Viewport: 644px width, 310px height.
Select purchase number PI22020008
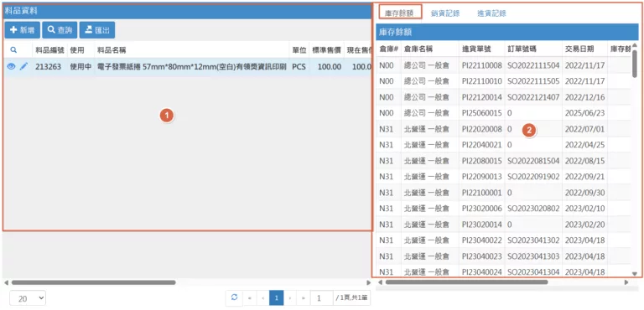click(x=482, y=129)
